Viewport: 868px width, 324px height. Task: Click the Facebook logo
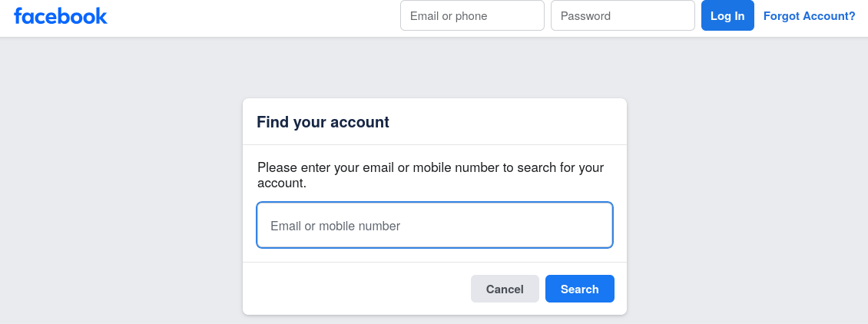[61, 16]
